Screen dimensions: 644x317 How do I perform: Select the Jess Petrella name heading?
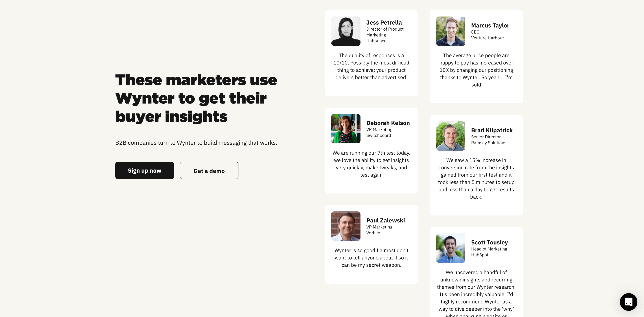(x=384, y=23)
